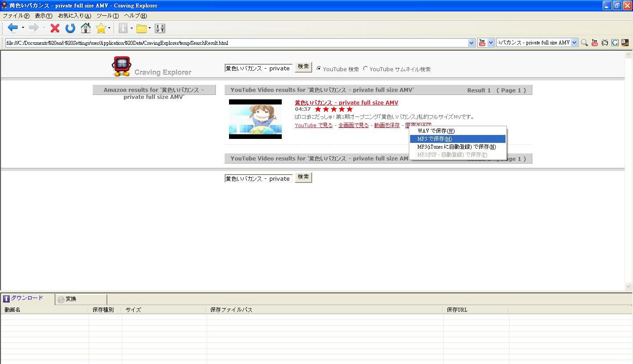Open favorites with the star icon
Viewport: 633px width, 364px height.
(x=101, y=28)
